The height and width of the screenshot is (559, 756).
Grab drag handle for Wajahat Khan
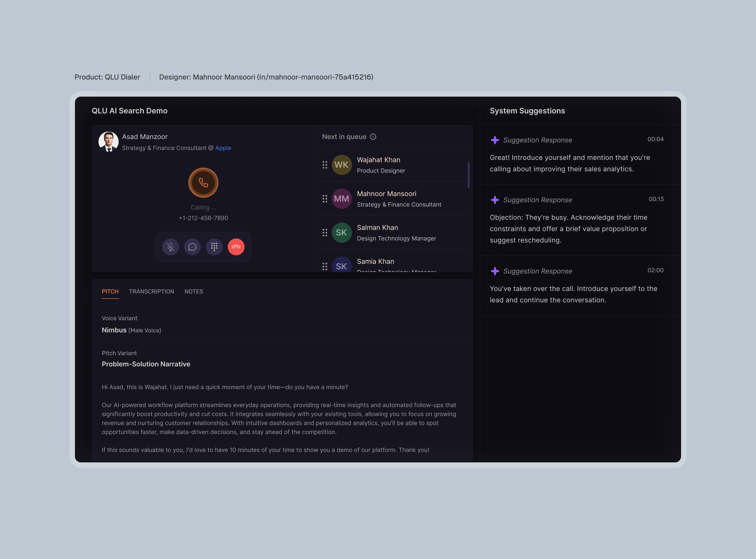click(x=324, y=165)
